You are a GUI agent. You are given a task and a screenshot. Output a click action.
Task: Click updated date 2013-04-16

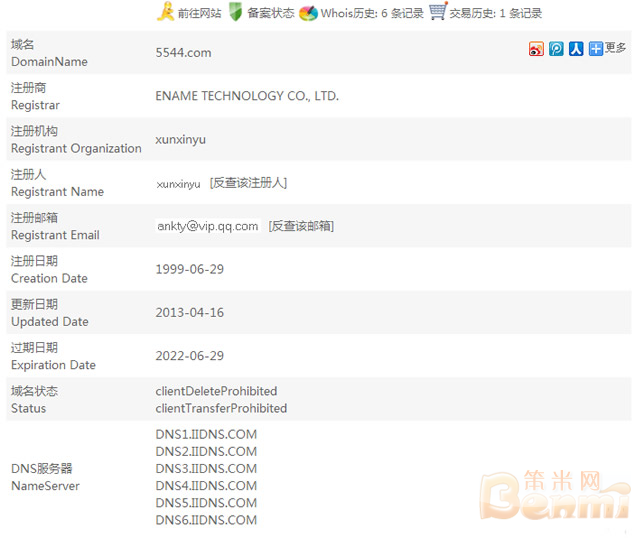click(x=190, y=313)
